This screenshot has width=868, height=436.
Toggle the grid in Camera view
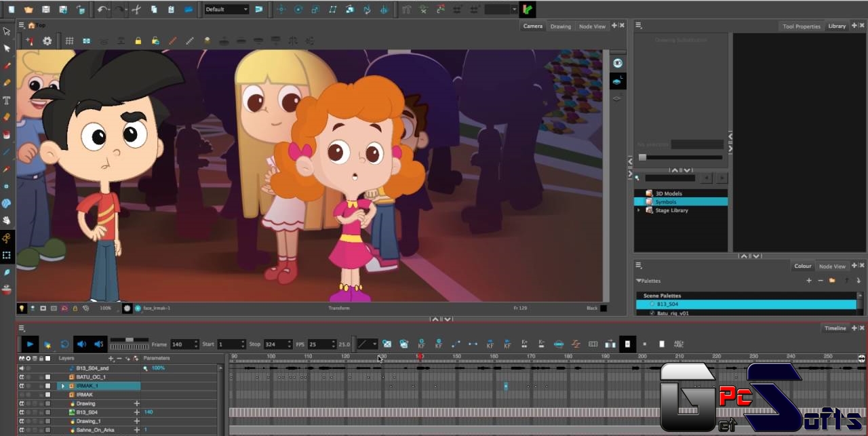[x=69, y=41]
